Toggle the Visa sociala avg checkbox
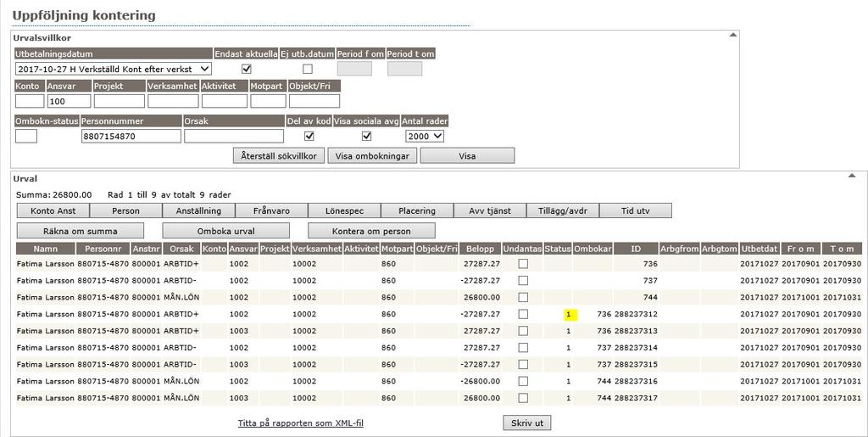Viewport: 868px width, 437px height. (366, 137)
